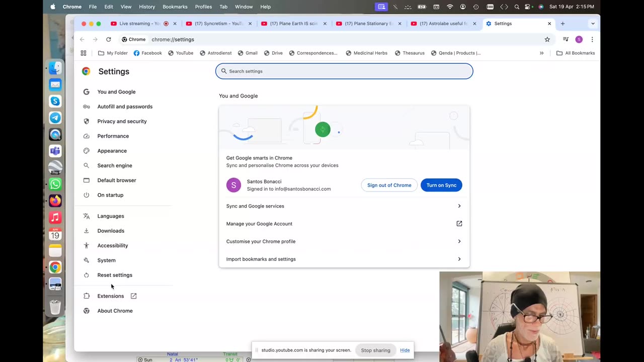
Task: Open Skype from the Dock
Action: click(55, 101)
